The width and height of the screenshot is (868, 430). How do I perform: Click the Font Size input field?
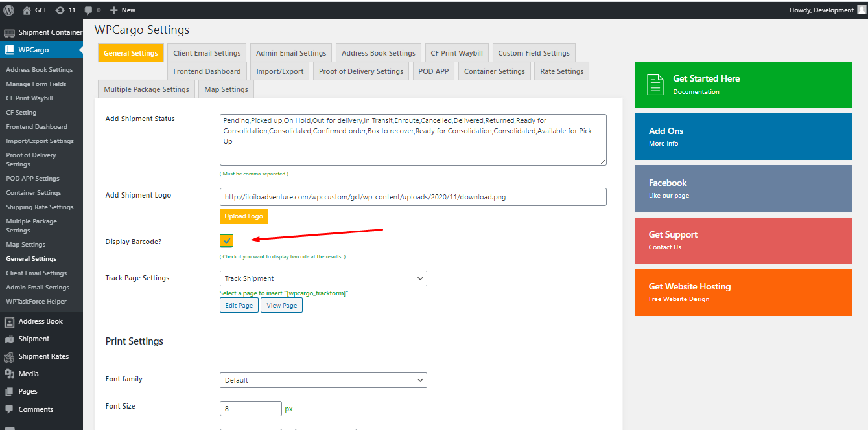tap(251, 409)
